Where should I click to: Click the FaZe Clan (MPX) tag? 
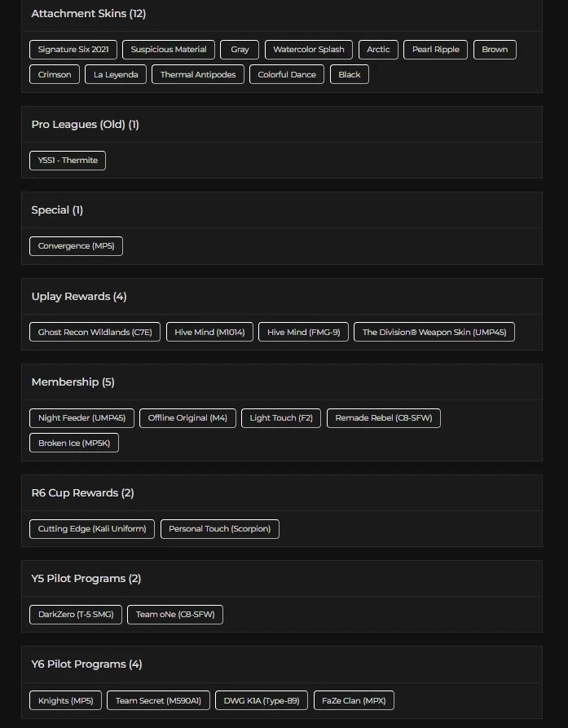click(354, 701)
